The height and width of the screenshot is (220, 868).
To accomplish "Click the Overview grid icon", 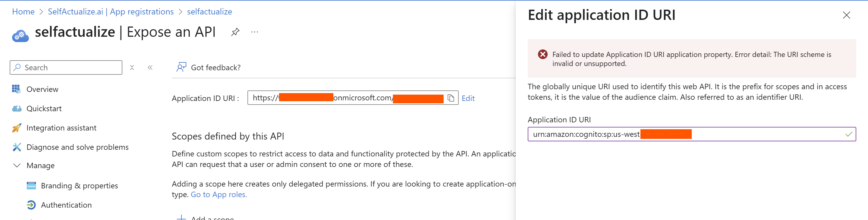I will pyautogui.click(x=16, y=89).
